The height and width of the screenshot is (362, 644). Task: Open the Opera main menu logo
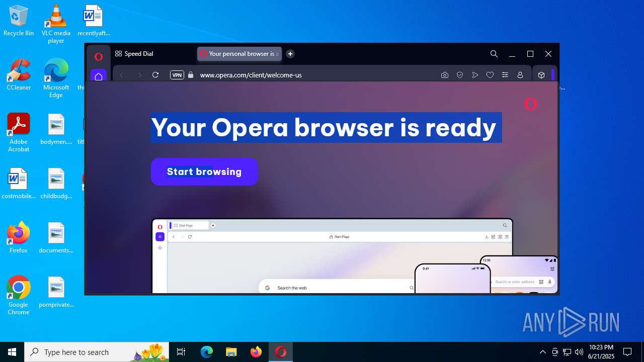[x=99, y=56]
